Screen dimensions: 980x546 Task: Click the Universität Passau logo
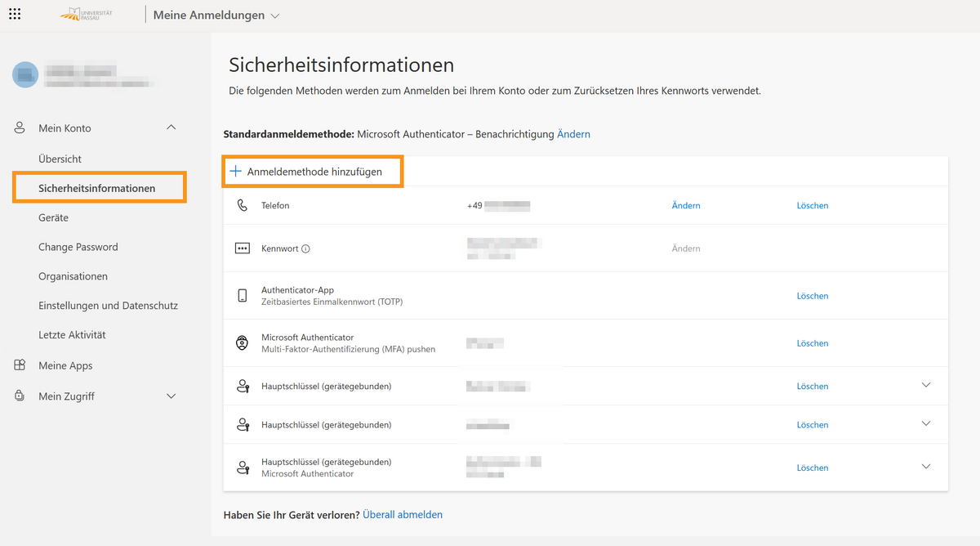[x=97, y=15]
